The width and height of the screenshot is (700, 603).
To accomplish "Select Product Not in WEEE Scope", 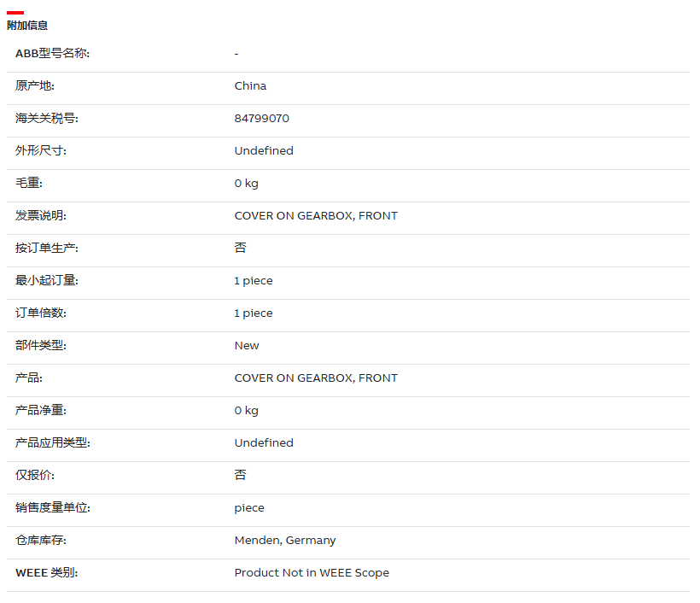I will [312, 573].
